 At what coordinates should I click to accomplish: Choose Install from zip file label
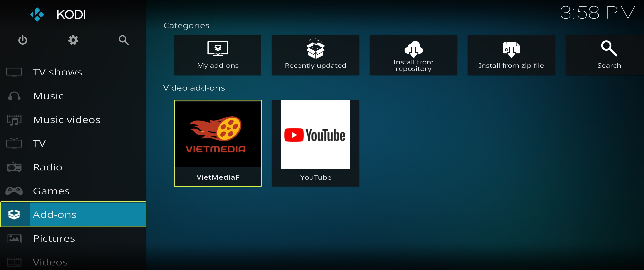[511, 66]
